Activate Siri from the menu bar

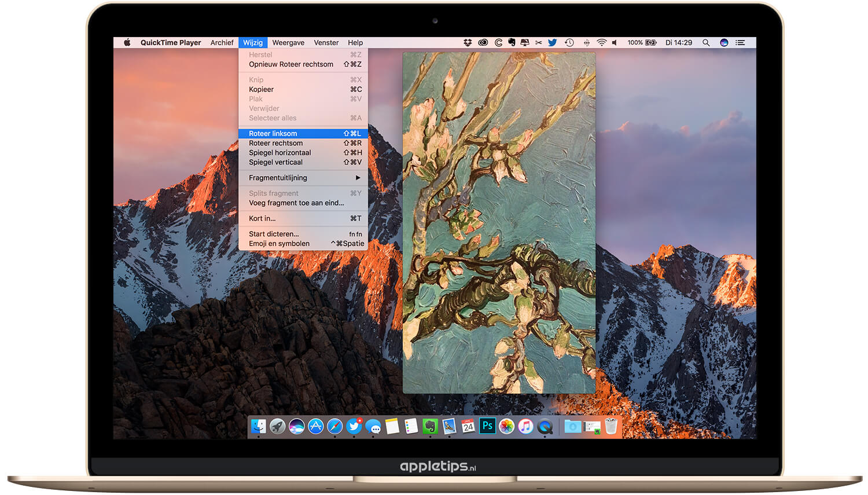(724, 42)
